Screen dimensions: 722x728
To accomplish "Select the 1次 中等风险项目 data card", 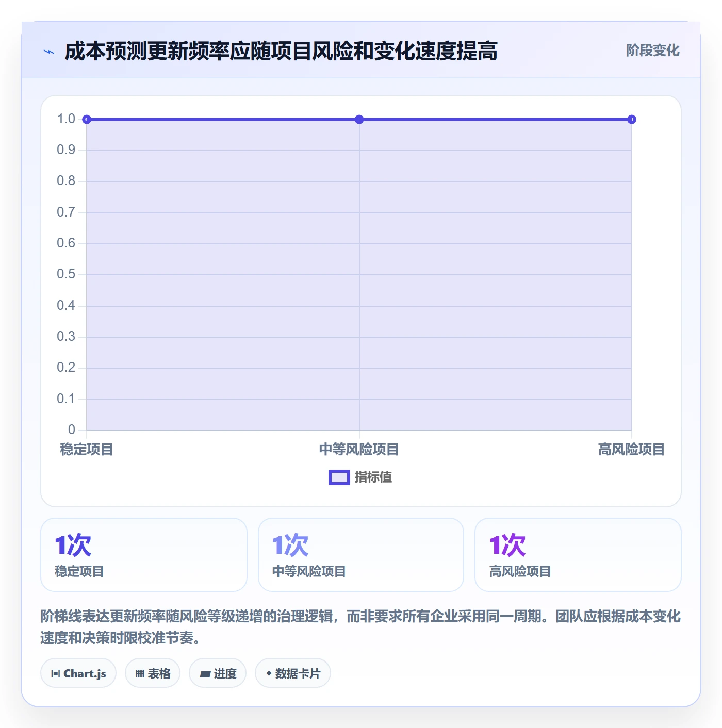I will 361,555.
